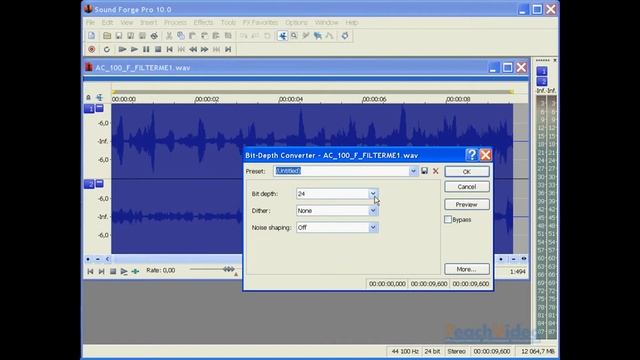Toggle meter channel 2 button

(542, 81)
